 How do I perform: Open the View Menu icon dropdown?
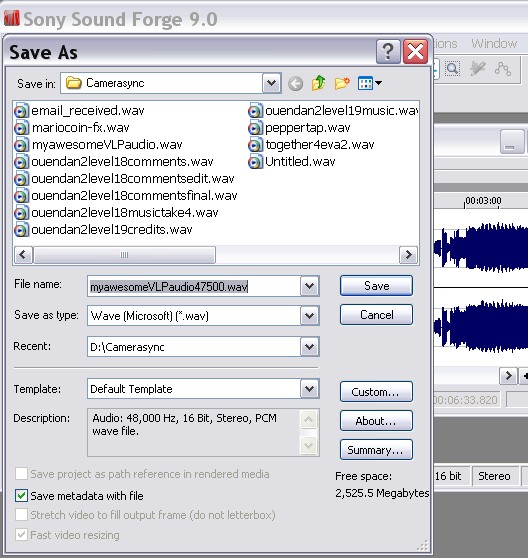[x=370, y=83]
